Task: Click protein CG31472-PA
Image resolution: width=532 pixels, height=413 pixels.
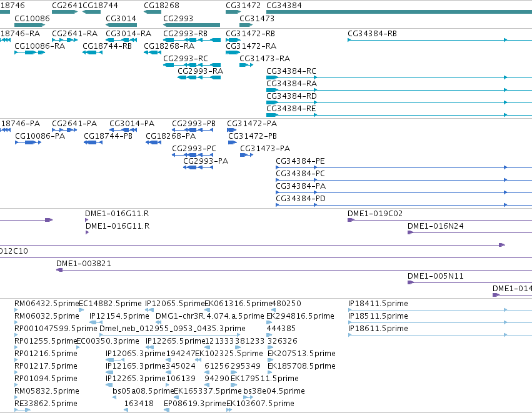Action: pyautogui.click(x=232, y=130)
